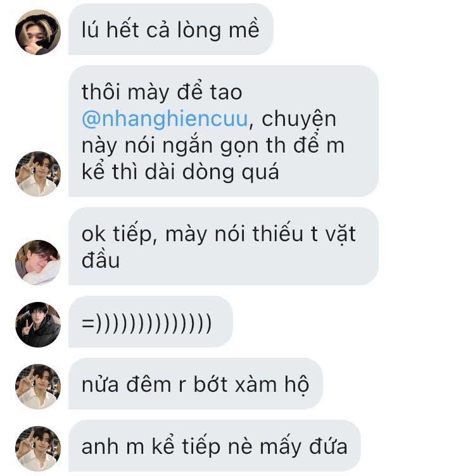This screenshot has width=475, height=476.
Task: Click the '=))))))))))))' laughing message bubble
Action: pos(151,322)
